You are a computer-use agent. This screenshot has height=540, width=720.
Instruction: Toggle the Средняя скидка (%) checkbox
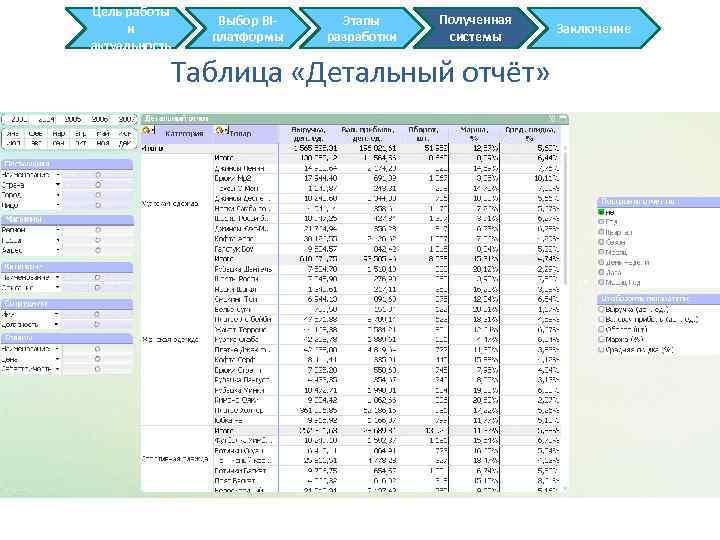click(x=601, y=349)
